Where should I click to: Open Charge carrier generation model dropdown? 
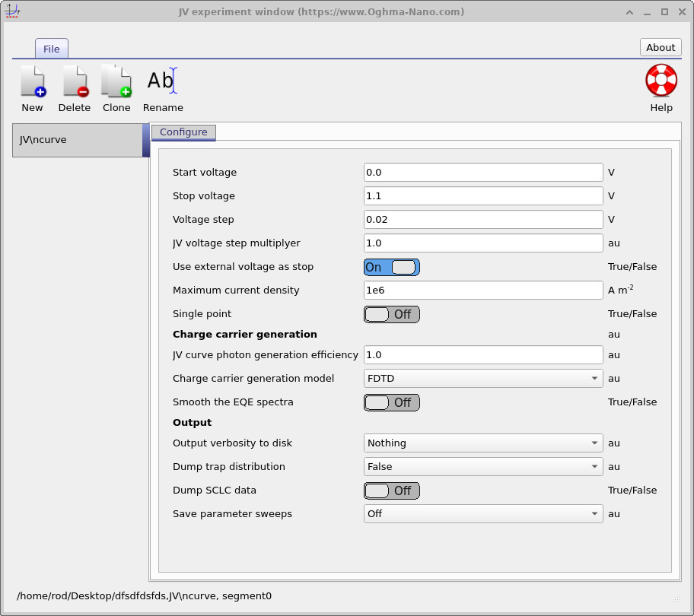coord(483,379)
